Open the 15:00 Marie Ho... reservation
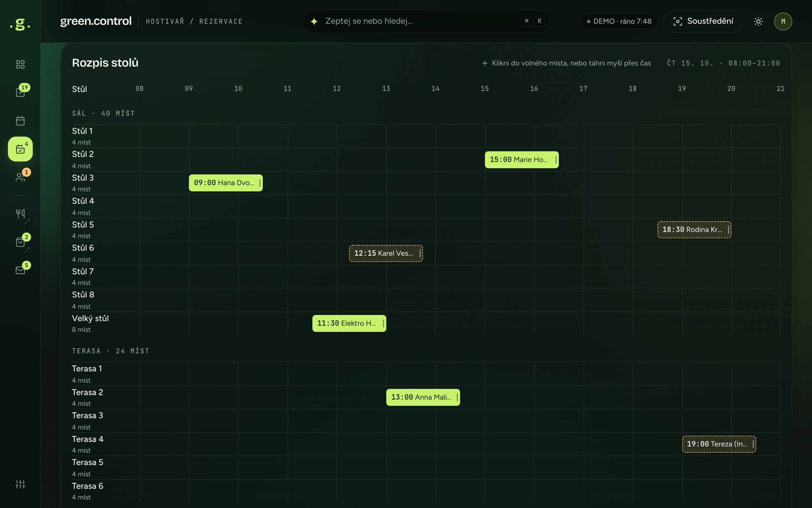Screen dimensions: 812x508 tap(522, 160)
